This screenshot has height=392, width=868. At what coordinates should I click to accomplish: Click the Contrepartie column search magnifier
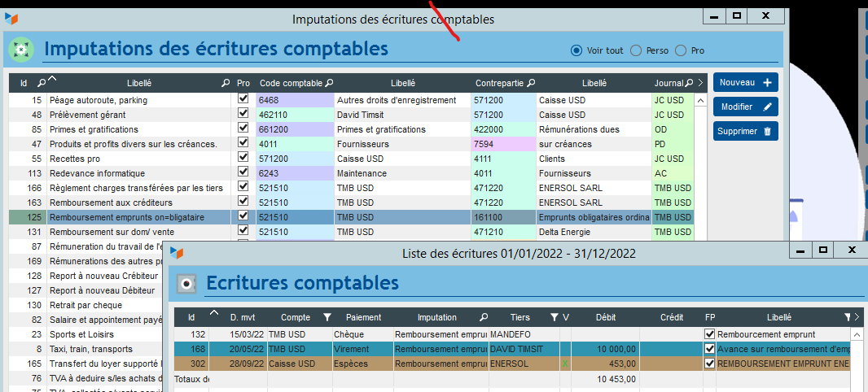coord(531,83)
